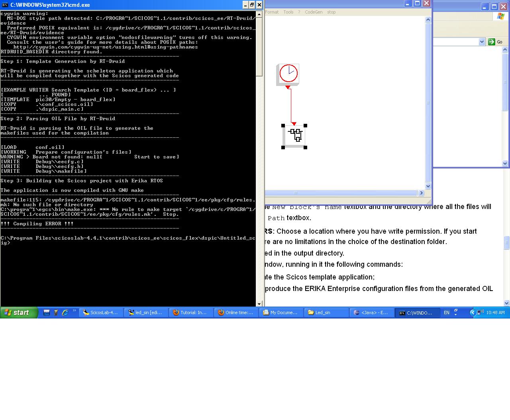Click green arrow icon beside Go

point(492,42)
